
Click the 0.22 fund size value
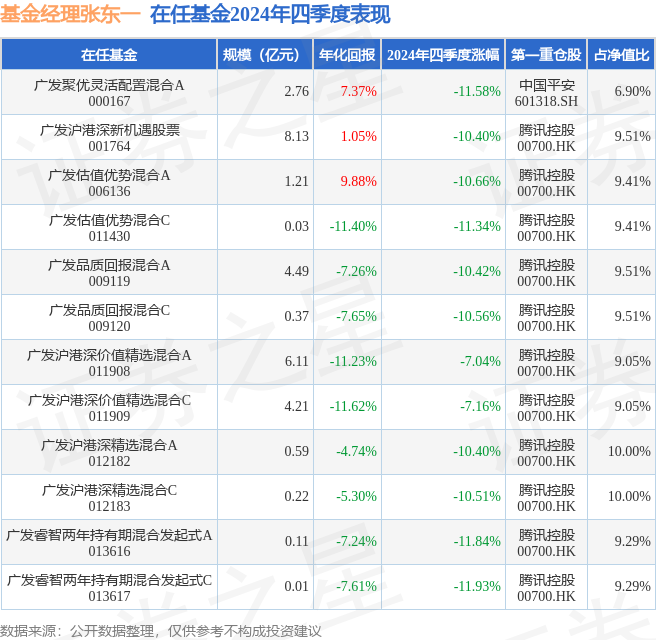[297, 496]
